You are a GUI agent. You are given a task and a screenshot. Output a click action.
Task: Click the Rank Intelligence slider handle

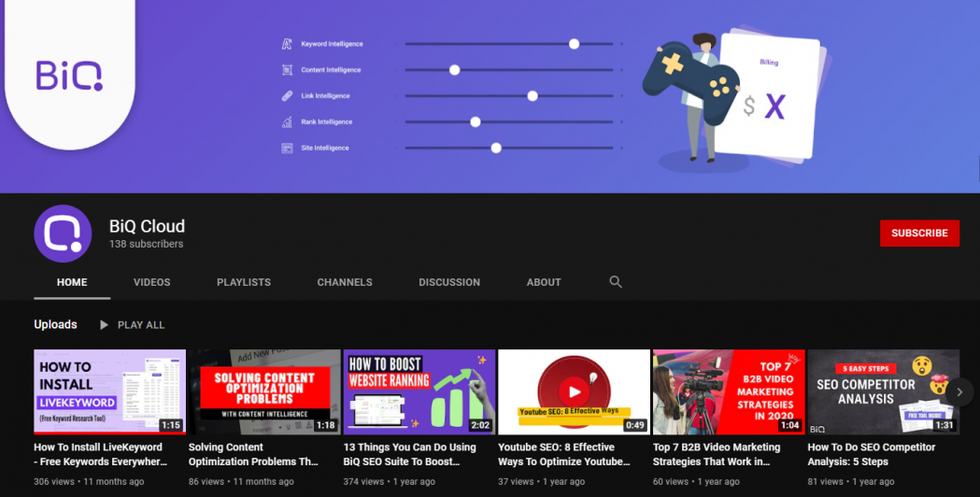(475, 121)
